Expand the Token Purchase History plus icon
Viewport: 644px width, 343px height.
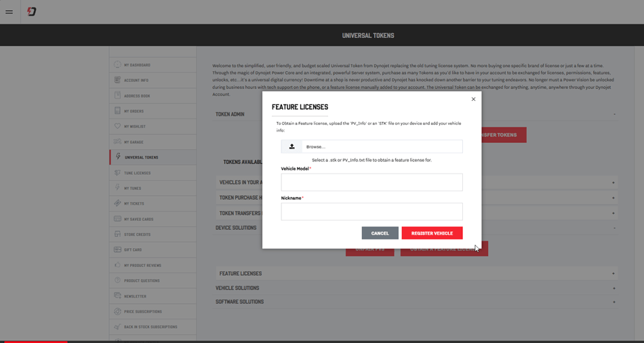point(613,198)
